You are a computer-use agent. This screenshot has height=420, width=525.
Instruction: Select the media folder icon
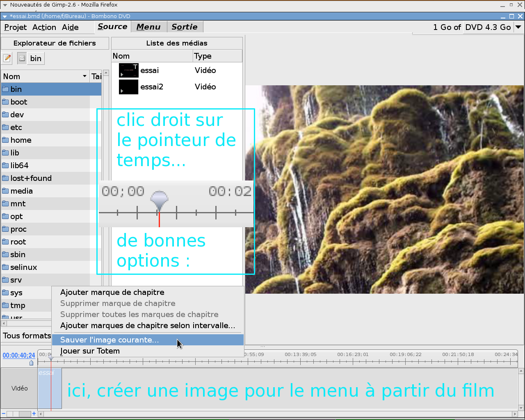[5, 191]
